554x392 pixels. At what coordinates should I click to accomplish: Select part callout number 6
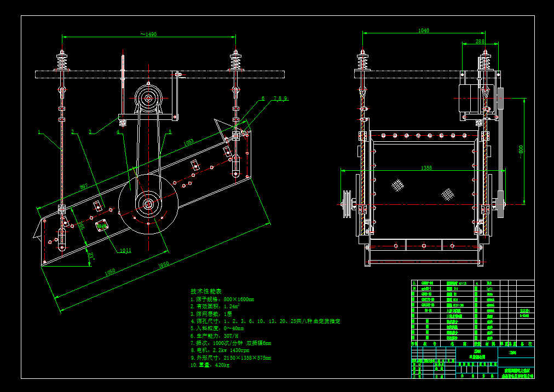click(x=263, y=99)
